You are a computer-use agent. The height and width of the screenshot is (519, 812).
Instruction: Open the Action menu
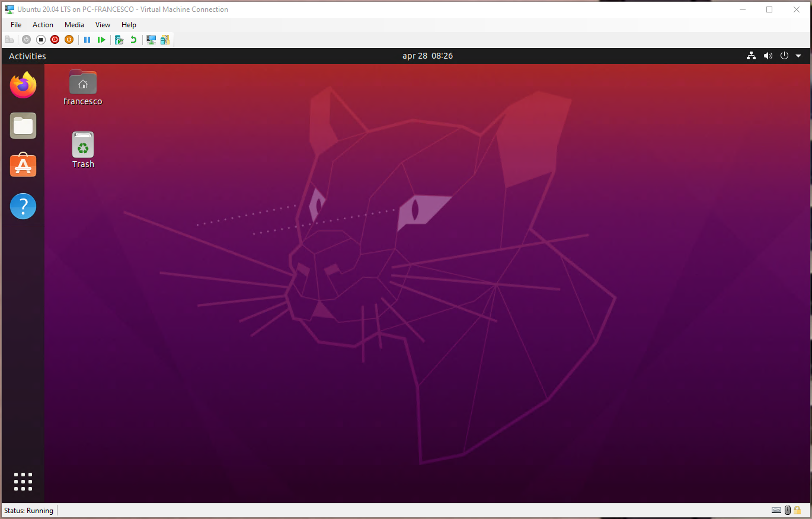pyautogui.click(x=43, y=25)
